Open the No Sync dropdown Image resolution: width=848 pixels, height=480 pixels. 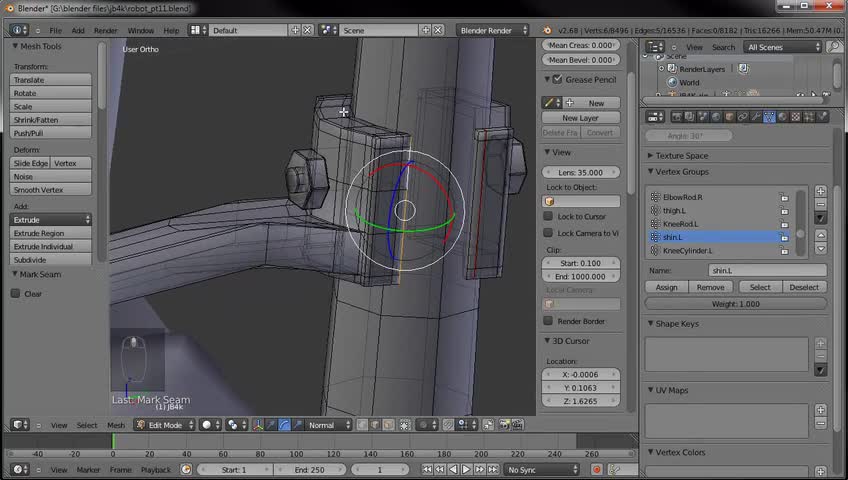coord(540,469)
